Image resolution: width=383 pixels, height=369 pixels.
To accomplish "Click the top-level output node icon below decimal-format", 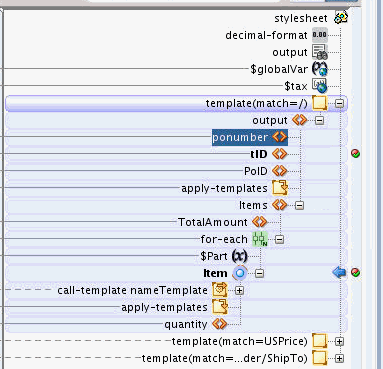I will [x=320, y=52].
